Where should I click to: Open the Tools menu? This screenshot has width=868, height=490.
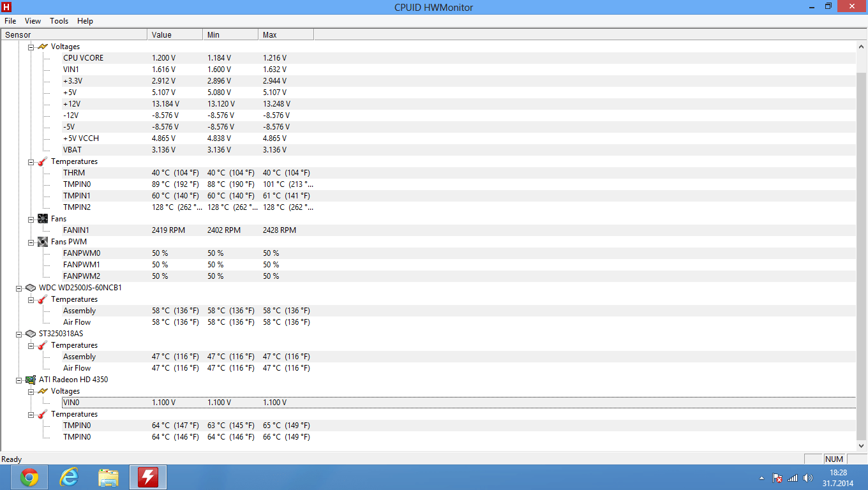[x=59, y=21]
